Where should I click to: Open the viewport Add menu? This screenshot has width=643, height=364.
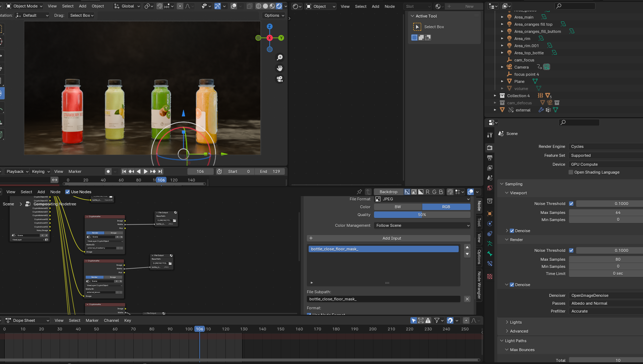click(x=83, y=6)
